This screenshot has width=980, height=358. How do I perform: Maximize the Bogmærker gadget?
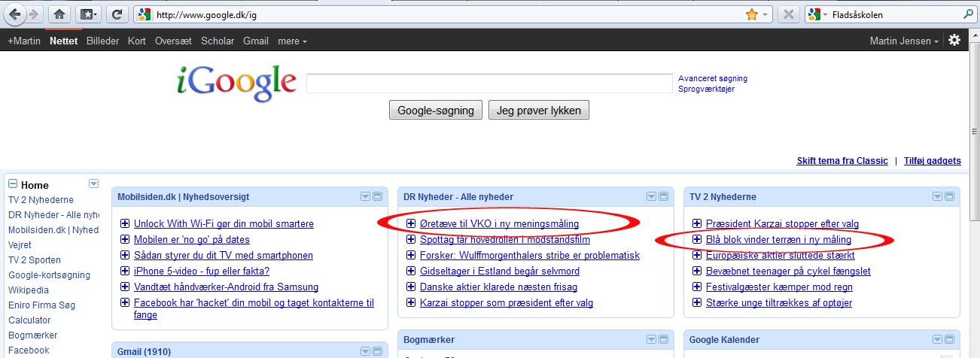pos(664,340)
